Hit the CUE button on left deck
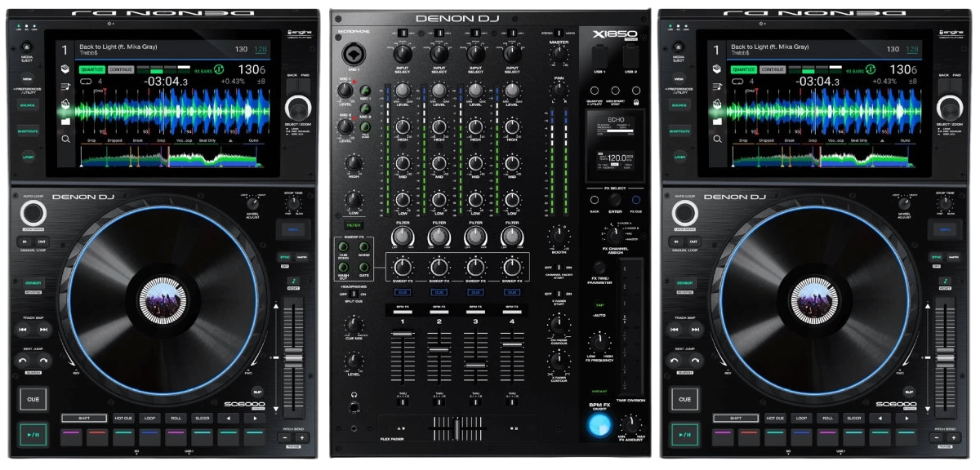The image size is (980, 470). coord(32,400)
